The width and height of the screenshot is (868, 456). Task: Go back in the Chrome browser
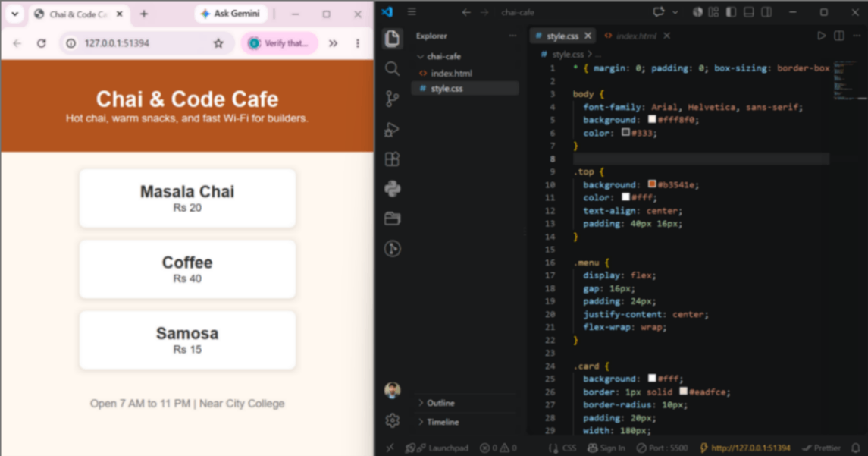(x=17, y=43)
